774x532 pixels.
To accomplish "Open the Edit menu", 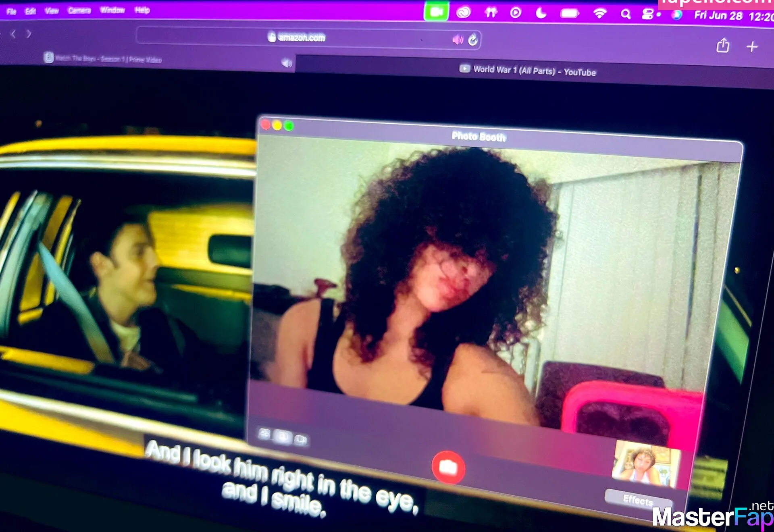I will 31,11.
